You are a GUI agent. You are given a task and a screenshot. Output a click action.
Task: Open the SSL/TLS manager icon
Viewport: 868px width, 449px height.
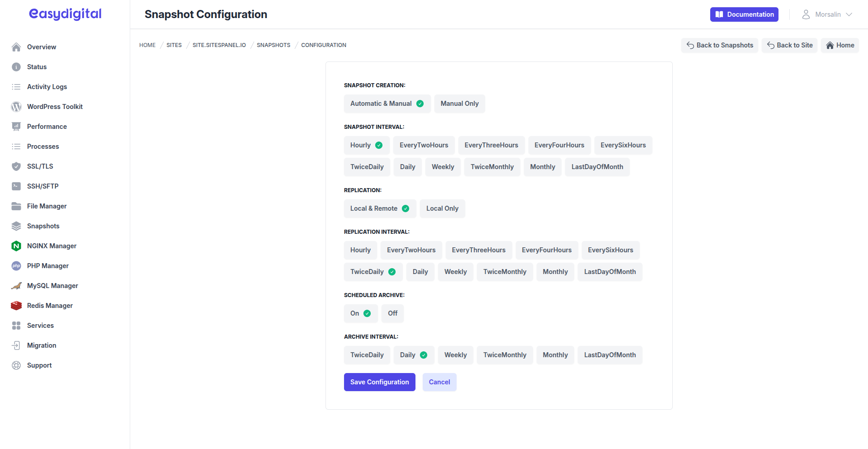point(16,166)
